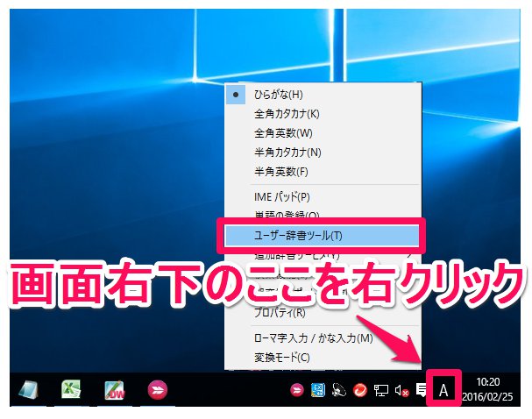This screenshot has height=419, width=532.
Task: Click the blue translation tray icon
Action: coord(318,390)
